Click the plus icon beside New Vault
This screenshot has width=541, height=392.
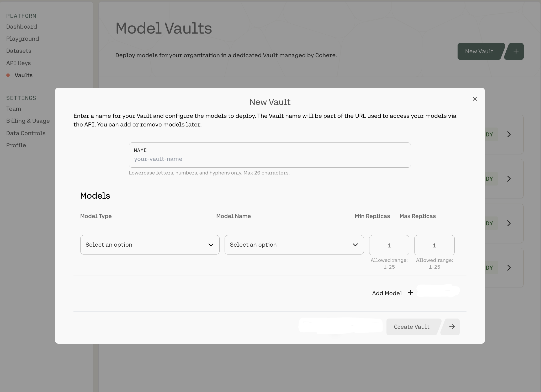point(516,51)
